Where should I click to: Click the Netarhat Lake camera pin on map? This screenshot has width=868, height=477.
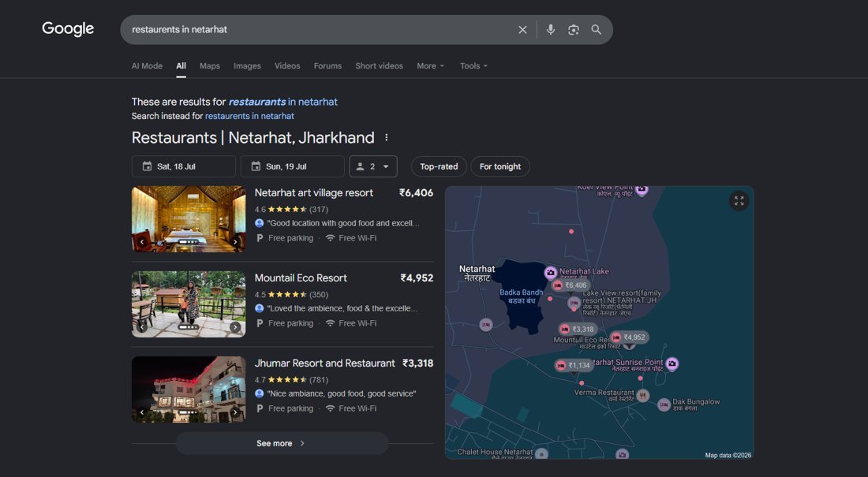pos(550,272)
